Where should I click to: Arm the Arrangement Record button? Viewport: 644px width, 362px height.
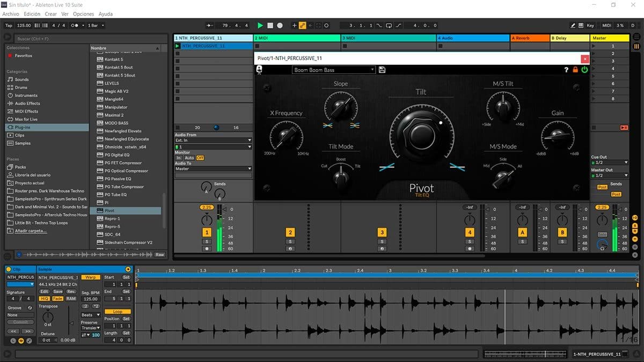tap(281, 25)
